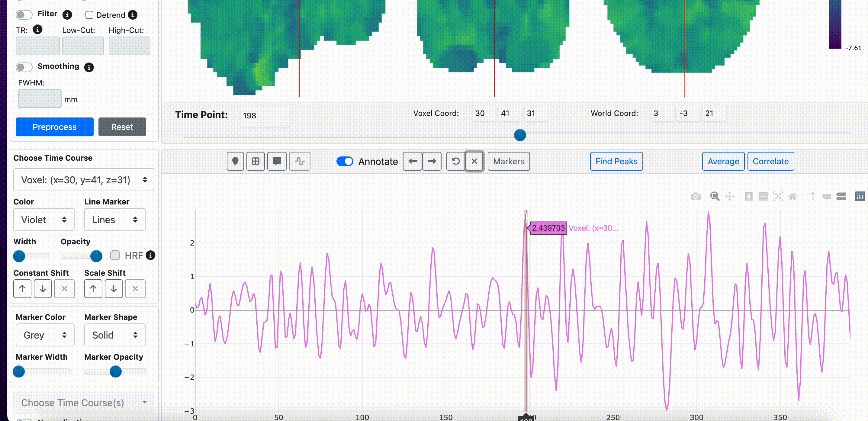The height and width of the screenshot is (421, 868).
Task: Click the pulse waveform icon button
Action: pos(300,161)
